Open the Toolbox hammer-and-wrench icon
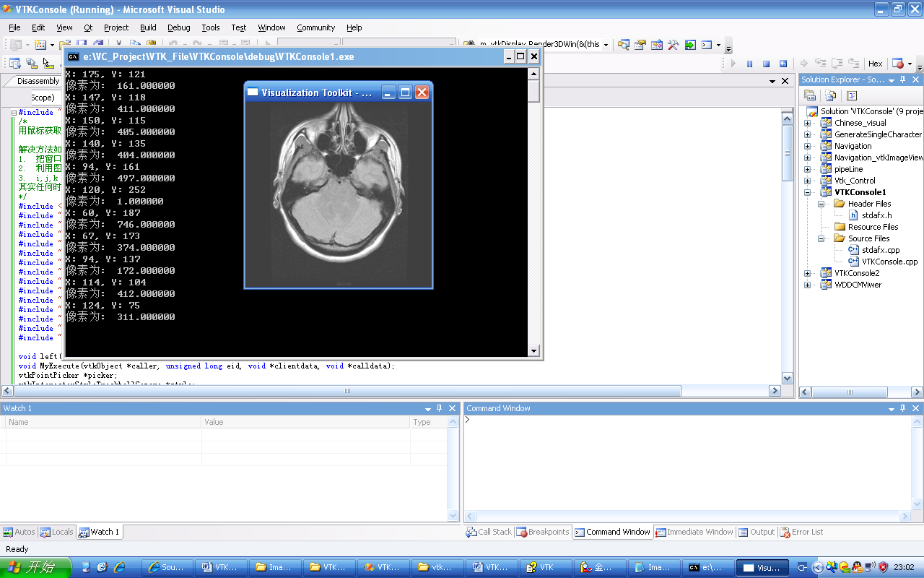Screen dimensions: 924x578 (674, 45)
